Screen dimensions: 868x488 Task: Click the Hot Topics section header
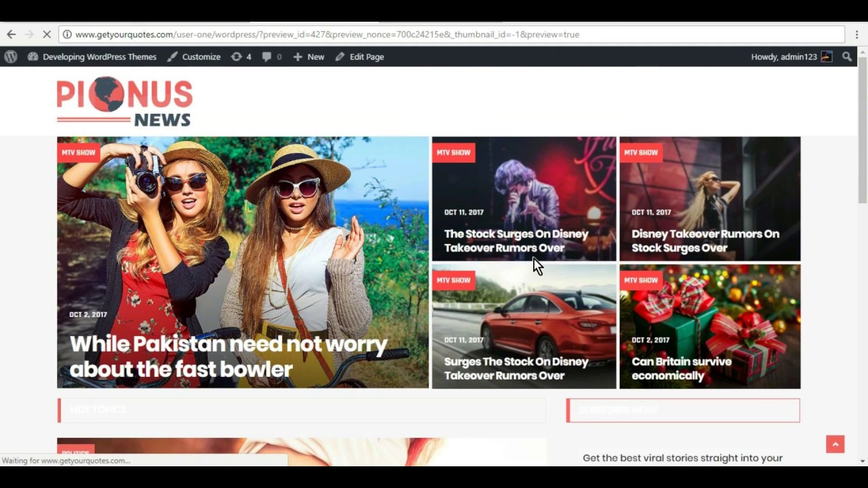[302, 410]
